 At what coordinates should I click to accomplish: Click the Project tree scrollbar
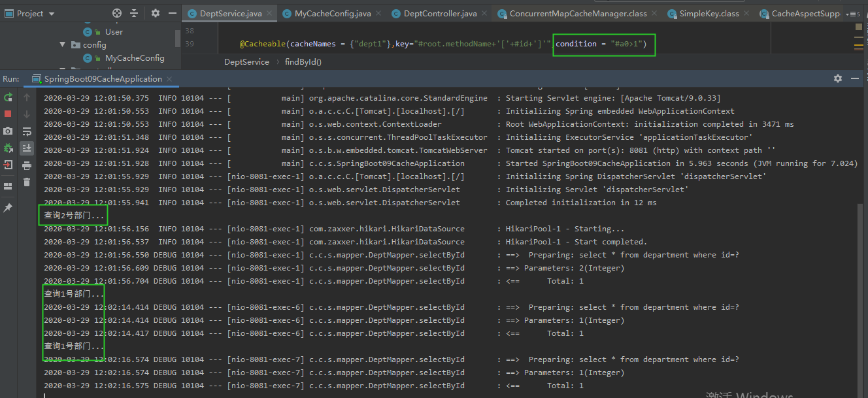(178, 37)
